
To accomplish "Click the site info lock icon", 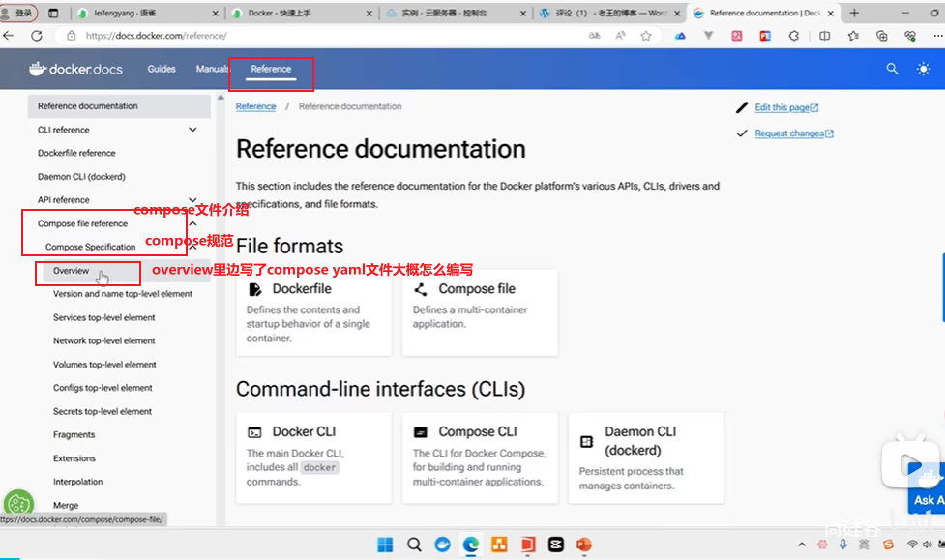I will [x=72, y=36].
